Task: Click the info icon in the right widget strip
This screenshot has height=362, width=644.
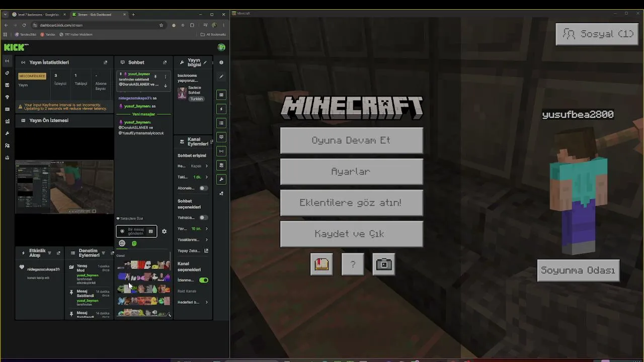Action: click(221, 62)
